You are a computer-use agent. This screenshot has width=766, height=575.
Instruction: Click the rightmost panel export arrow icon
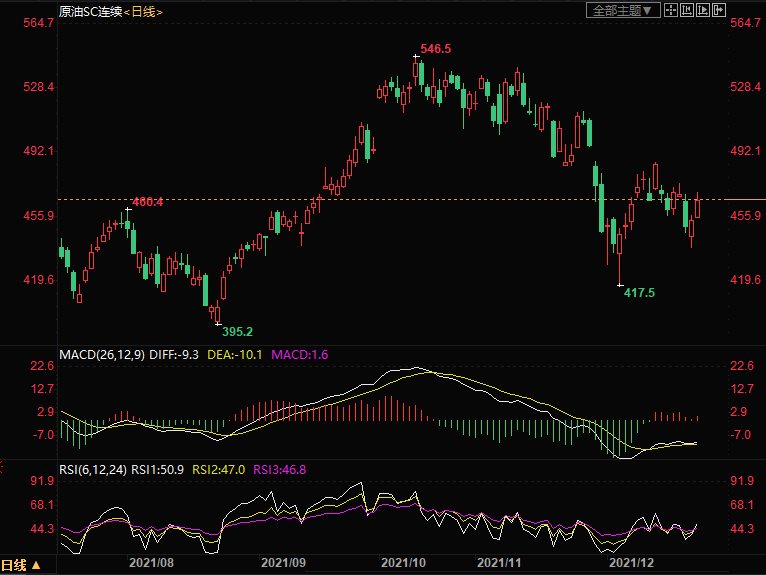[718, 10]
